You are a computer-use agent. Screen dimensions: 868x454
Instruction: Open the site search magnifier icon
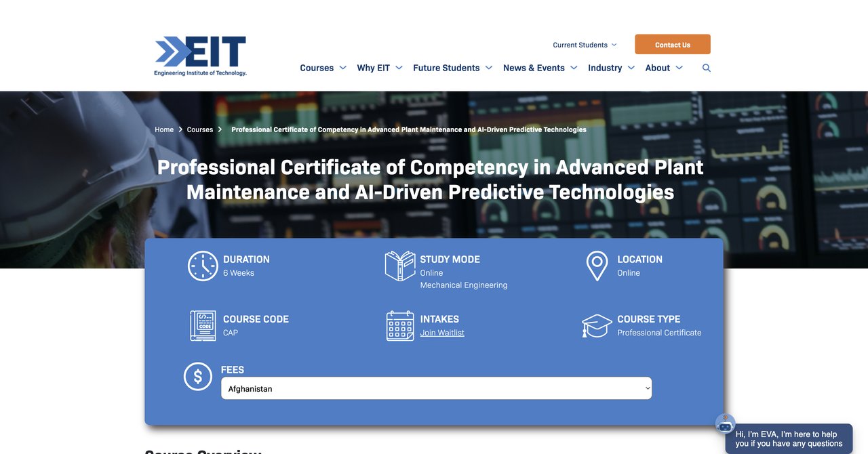(x=707, y=68)
